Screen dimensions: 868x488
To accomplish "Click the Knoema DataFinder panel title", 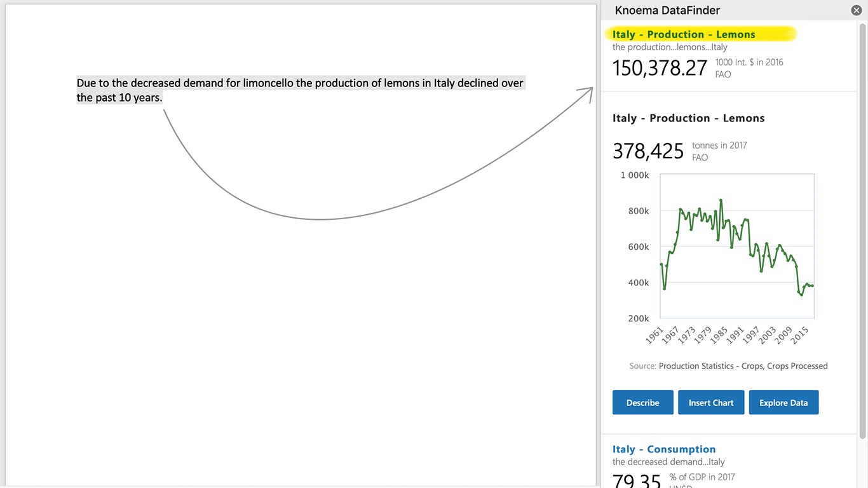I will (x=667, y=10).
